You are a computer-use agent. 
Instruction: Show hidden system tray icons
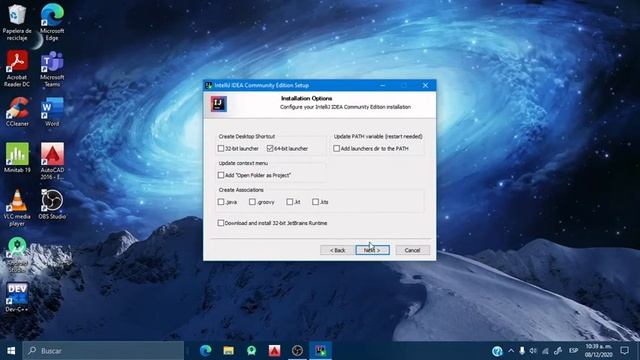(x=511, y=351)
